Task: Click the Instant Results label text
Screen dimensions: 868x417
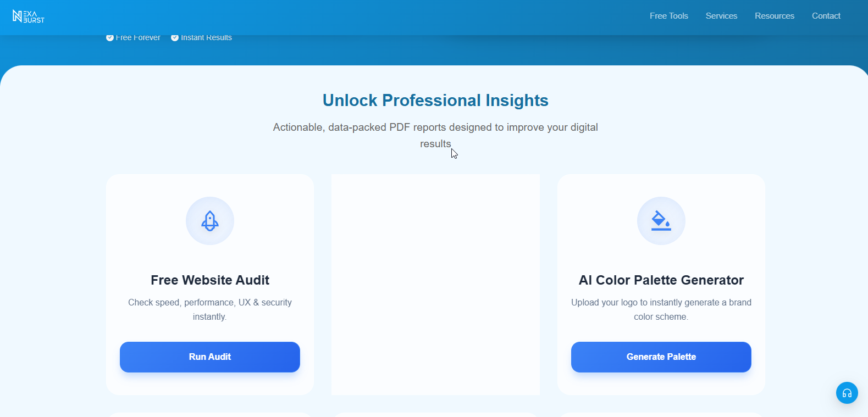Action: pyautogui.click(x=206, y=37)
